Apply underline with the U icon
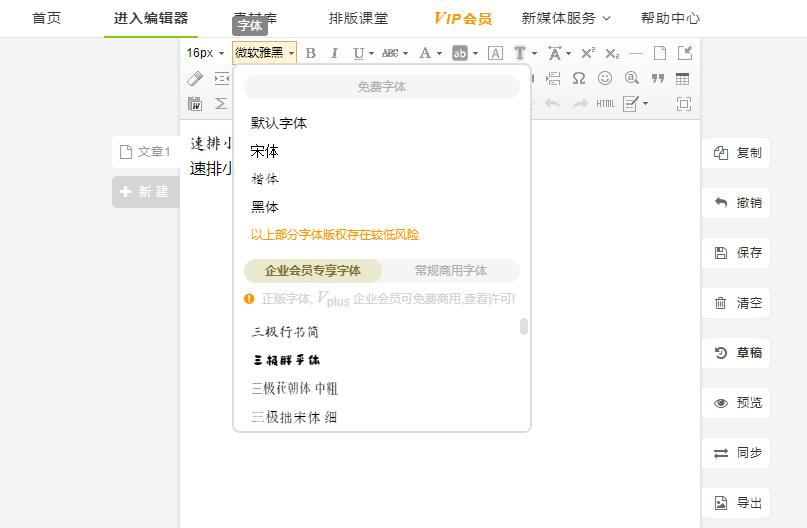This screenshot has width=807, height=528. pos(358,53)
